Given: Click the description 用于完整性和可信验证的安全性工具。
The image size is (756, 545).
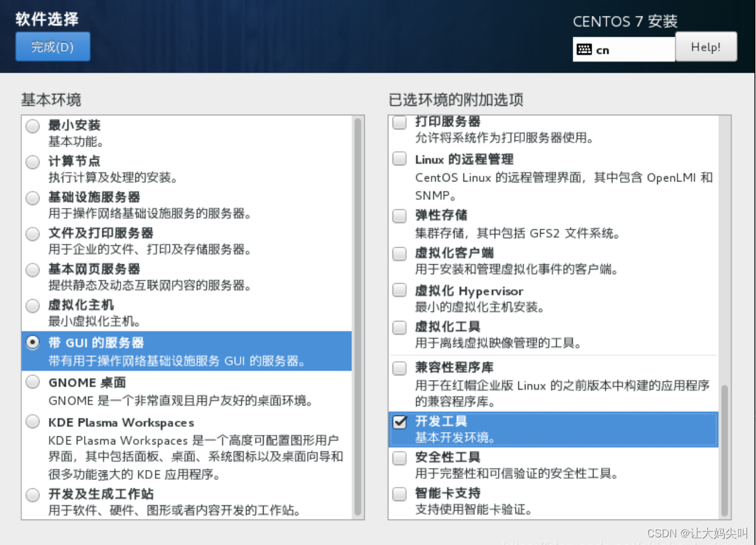Looking at the screenshot, I should 517,473.
